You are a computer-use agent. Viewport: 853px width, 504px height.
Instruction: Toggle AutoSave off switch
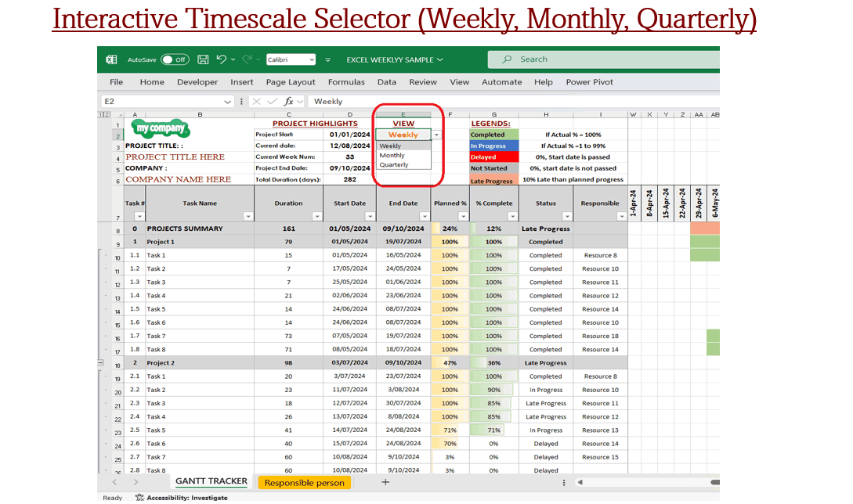pyautogui.click(x=174, y=59)
